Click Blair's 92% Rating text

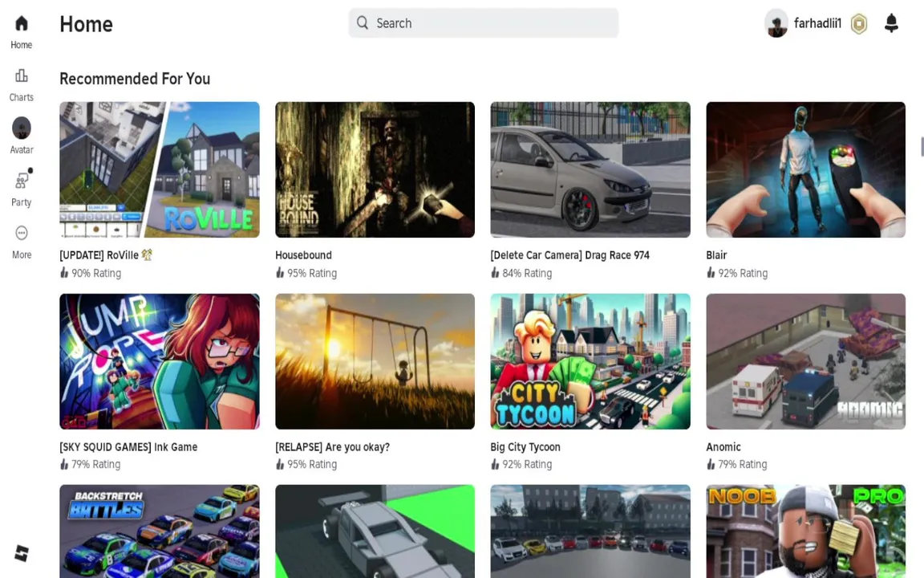743,273
